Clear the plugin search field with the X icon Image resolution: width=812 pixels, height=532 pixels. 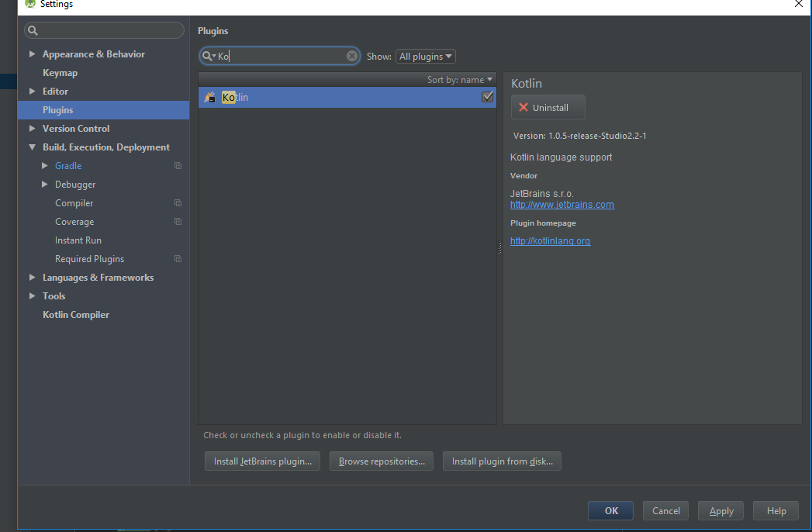351,56
